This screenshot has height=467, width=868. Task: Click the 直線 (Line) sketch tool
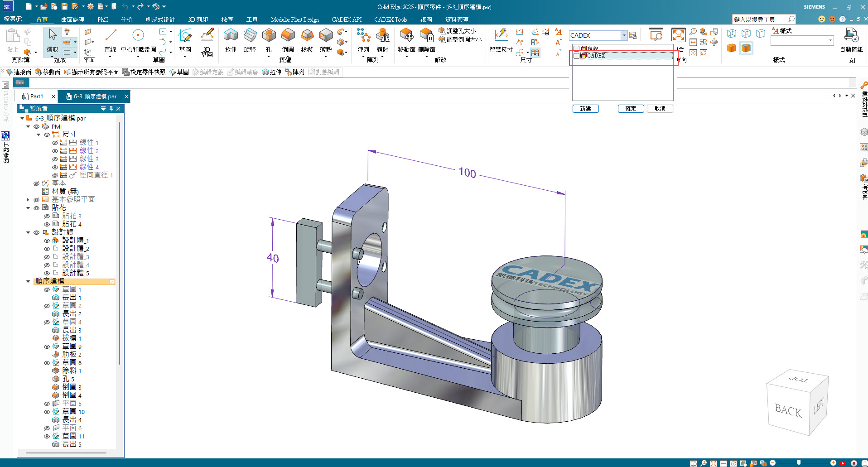(111, 36)
